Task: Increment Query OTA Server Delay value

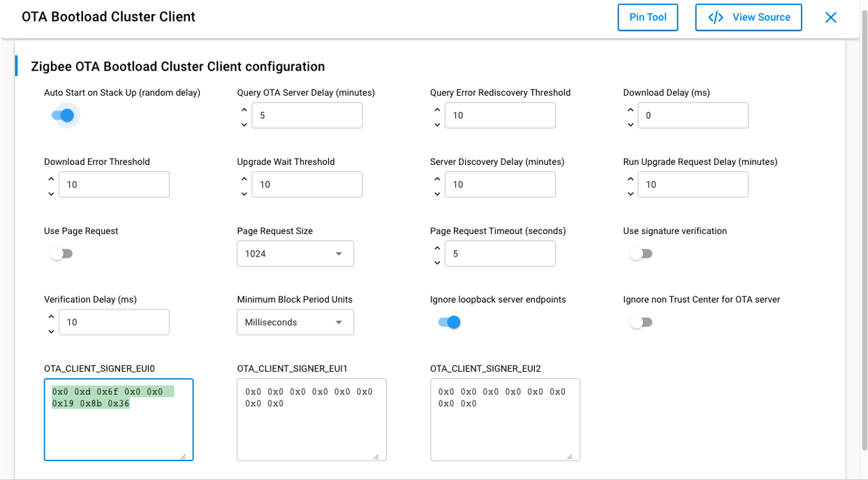Action: [244, 109]
